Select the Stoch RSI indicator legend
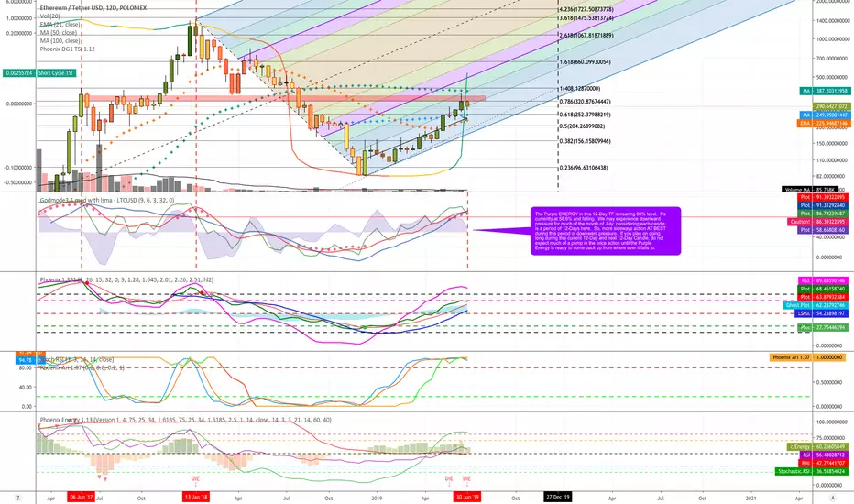The width and height of the screenshot is (854, 504). click(76, 359)
